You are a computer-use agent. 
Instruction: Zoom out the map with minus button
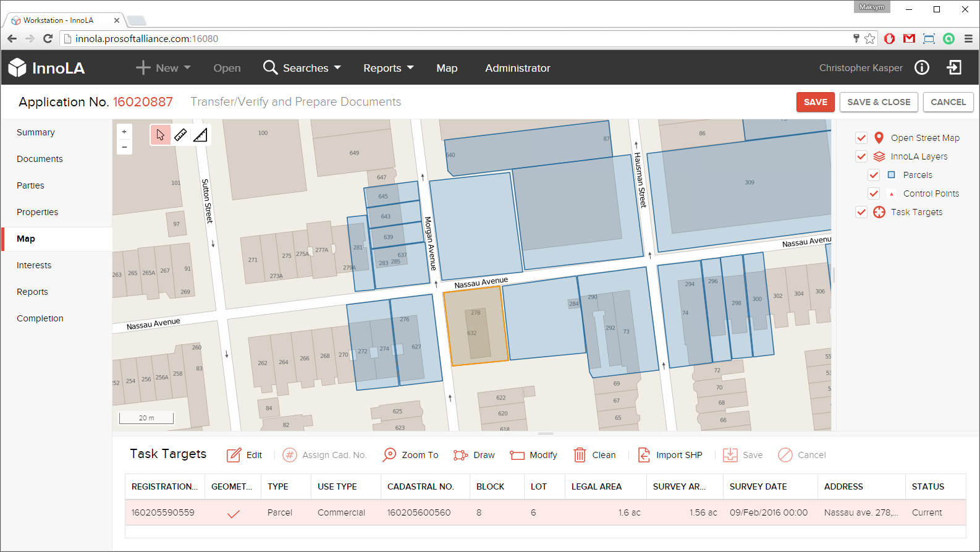(124, 147)
